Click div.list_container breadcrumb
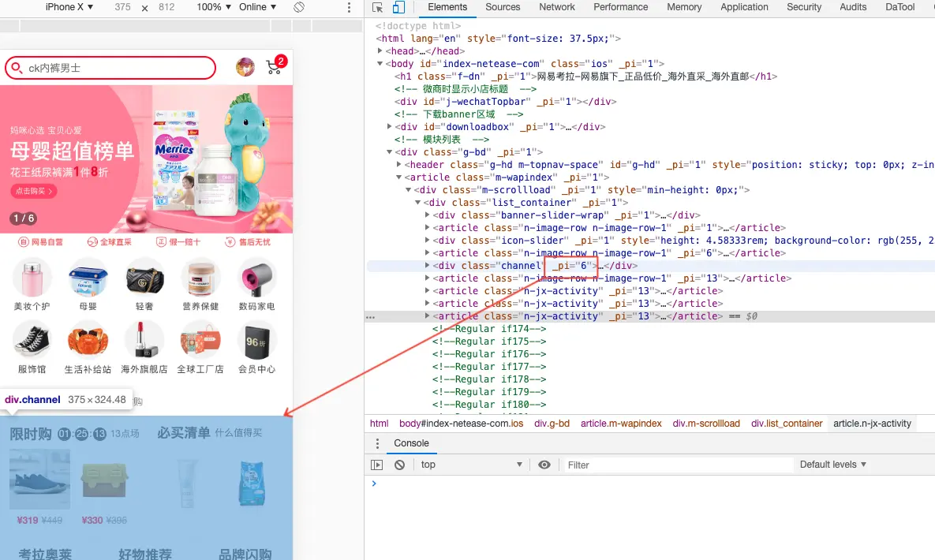Screen dimensions: 935x560 787,424
